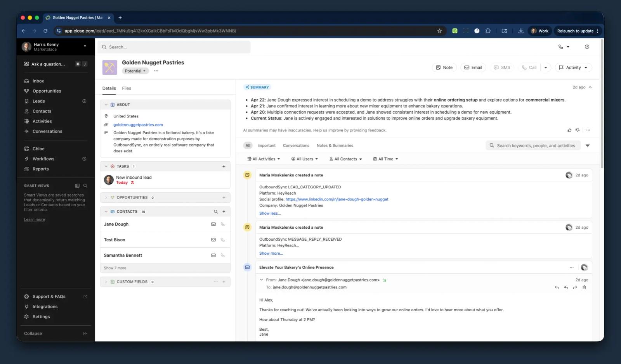621x364 pixels.
Task: Open Integrations page
Action: click(45, 307)
